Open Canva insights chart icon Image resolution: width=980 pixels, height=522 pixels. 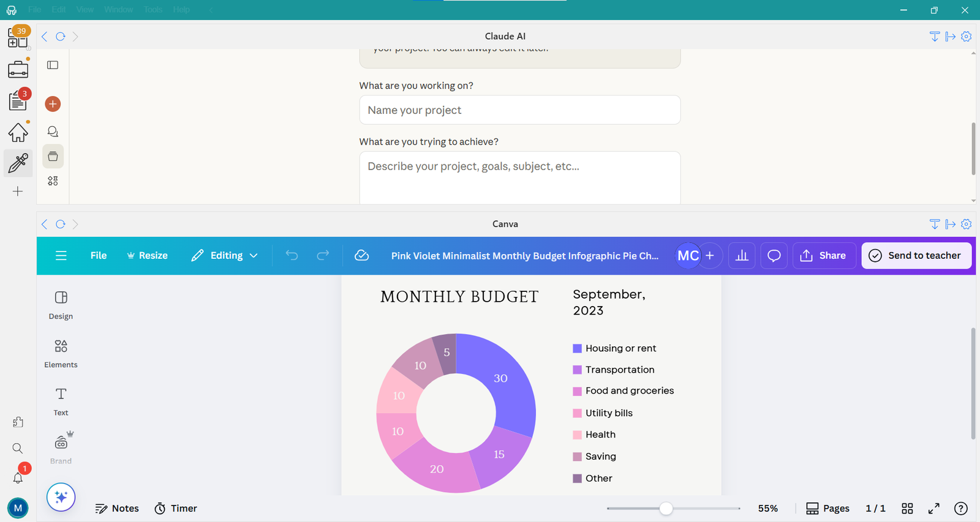pos(742,256)
